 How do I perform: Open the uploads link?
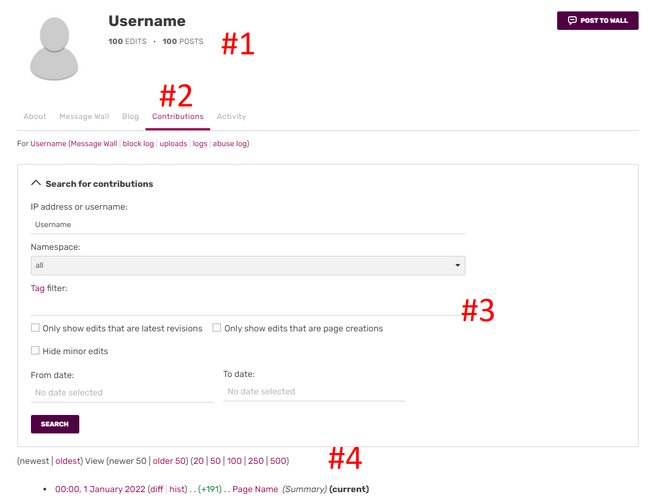point(173,143)
